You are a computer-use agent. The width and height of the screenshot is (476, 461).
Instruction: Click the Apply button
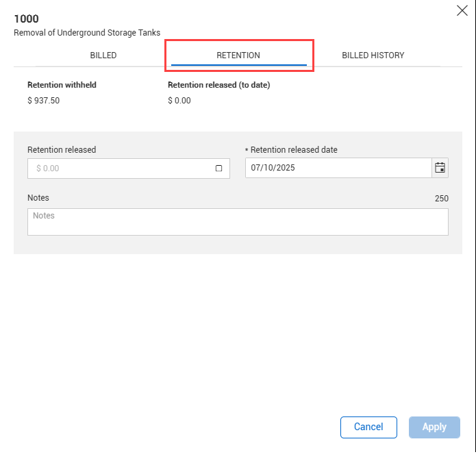[x=434, y=427]
